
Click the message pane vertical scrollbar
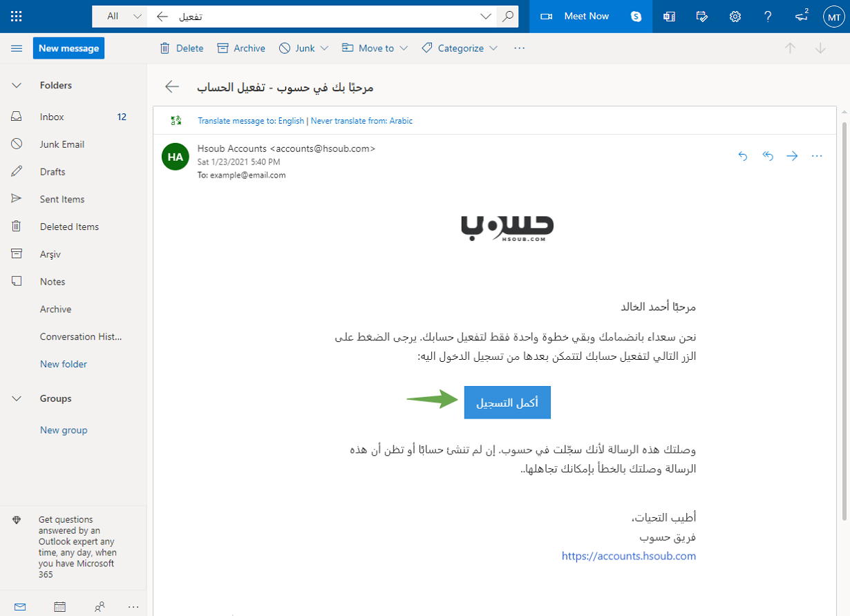click(x=844, y=320)
